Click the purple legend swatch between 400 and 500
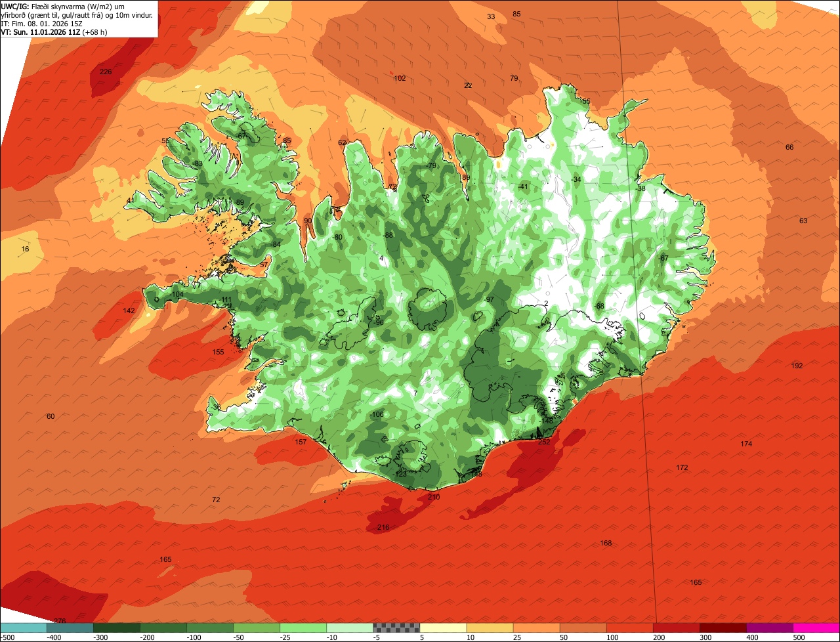The image size is (840, 642). tap(770, 628)
